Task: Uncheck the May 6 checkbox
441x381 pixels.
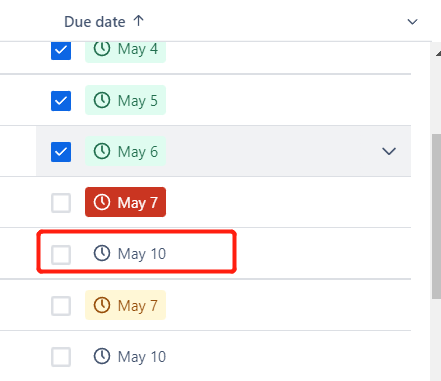Action: point(61,152)
